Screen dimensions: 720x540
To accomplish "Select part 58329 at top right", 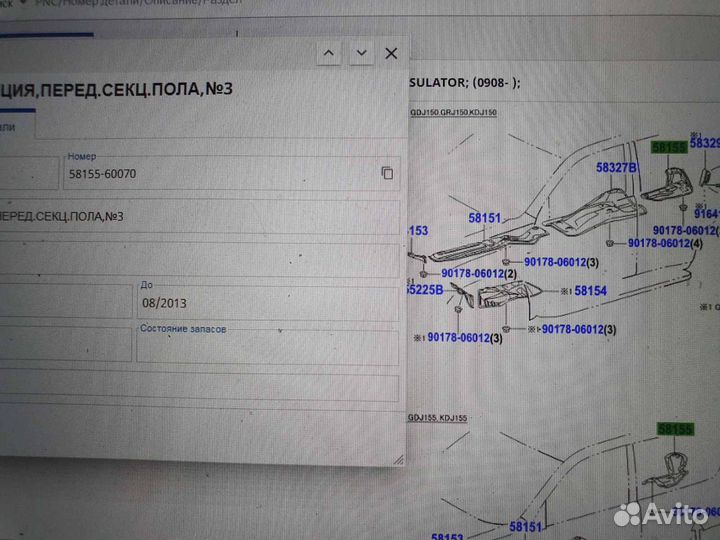I will coord(706,144).
